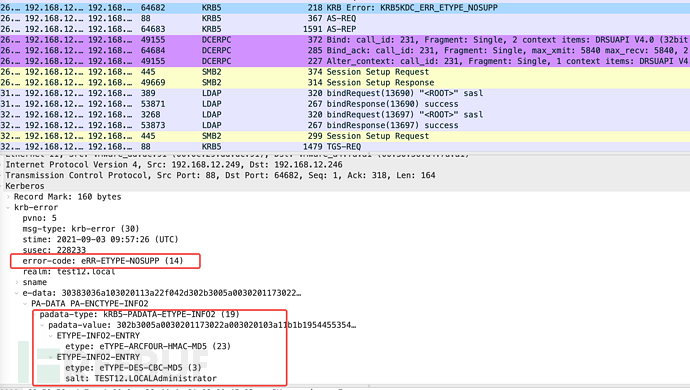This screenshot has height=390, width=690.
Task: Click the etype eTYPE-DES-CBC-MD5 (3) field
Action: 133,368
